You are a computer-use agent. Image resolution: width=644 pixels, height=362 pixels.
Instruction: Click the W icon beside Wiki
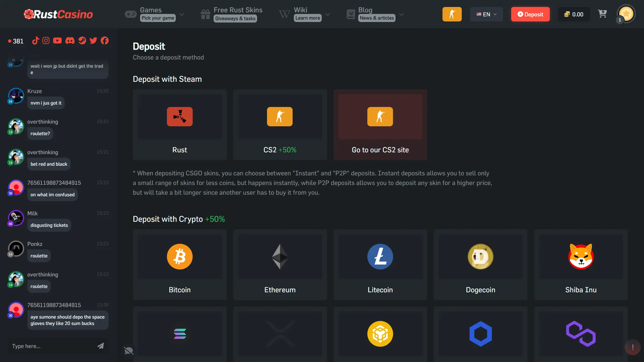point(284,14)
